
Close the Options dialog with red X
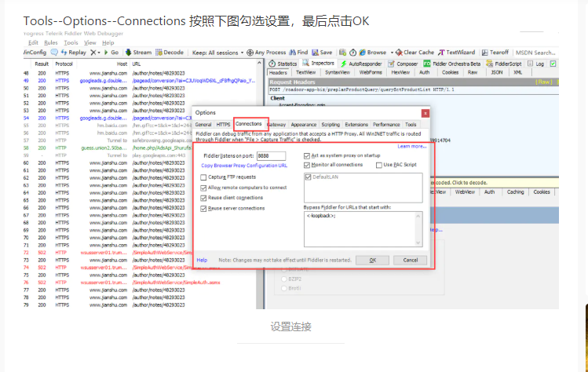coord(425,113)
